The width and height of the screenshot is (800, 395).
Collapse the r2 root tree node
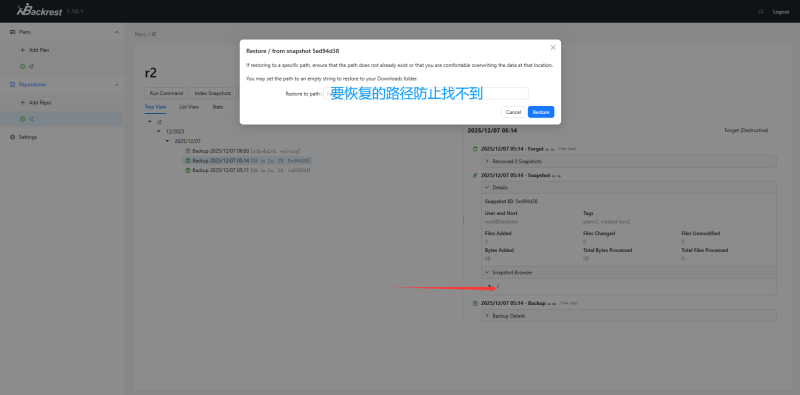(x=149, y=122)
